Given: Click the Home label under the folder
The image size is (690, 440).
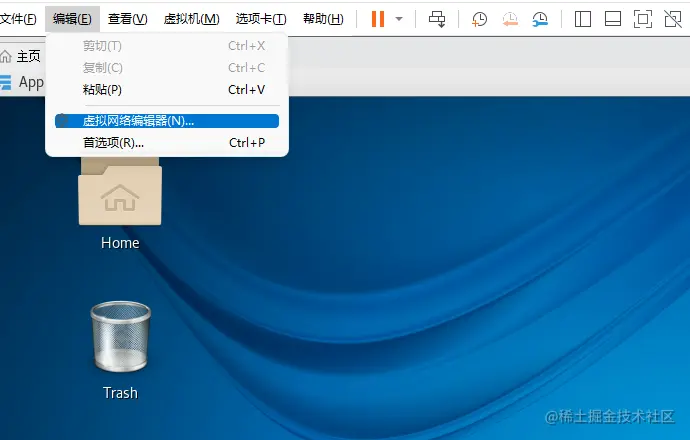Looking at the screenshot, I should coord(120,243).
